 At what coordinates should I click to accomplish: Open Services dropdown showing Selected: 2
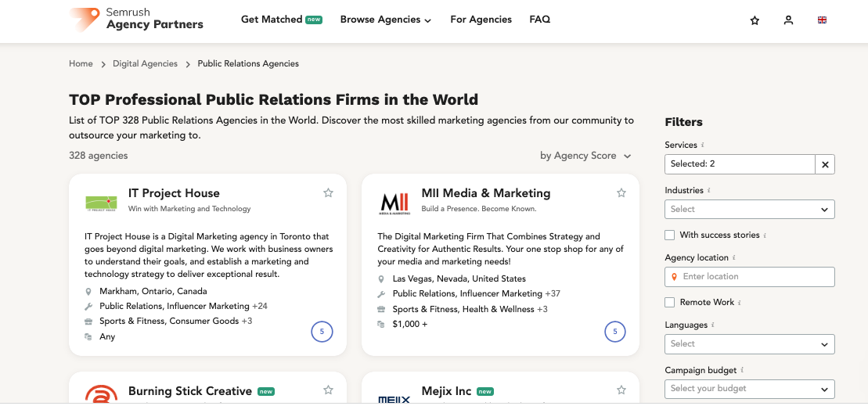[740, 164]
